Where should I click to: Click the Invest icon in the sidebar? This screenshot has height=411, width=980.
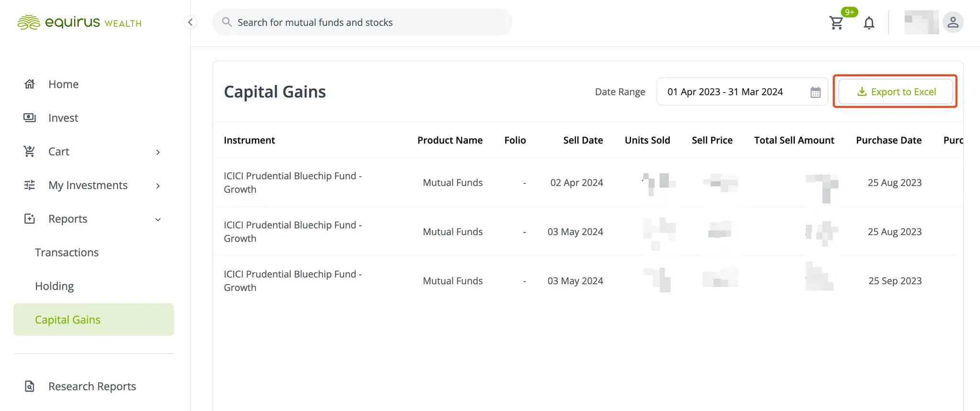(x=30, y=118)
